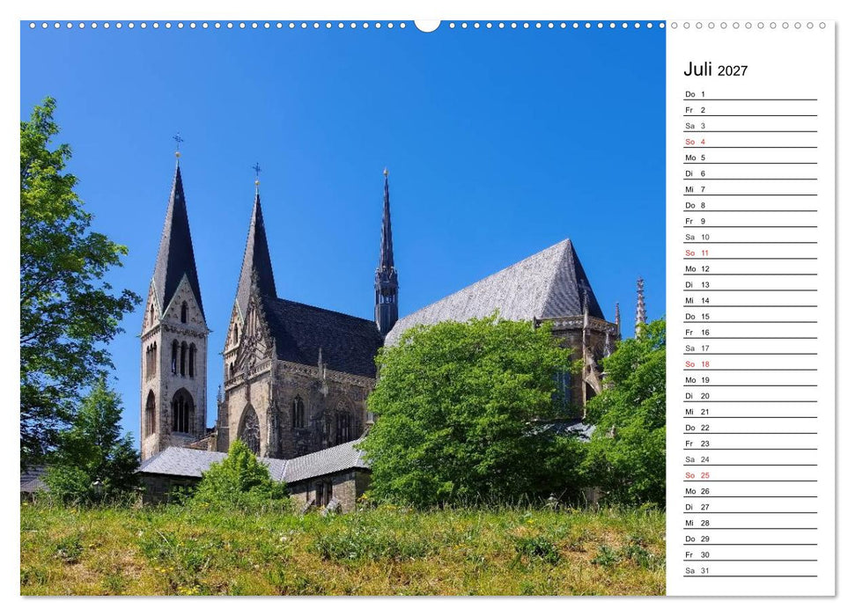Select the red 'So 18' date row
Screen dimensions: 855x616
750,364
